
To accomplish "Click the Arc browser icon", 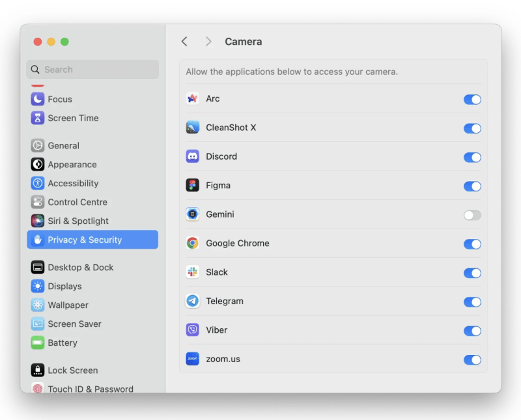I will coord(192,100).
